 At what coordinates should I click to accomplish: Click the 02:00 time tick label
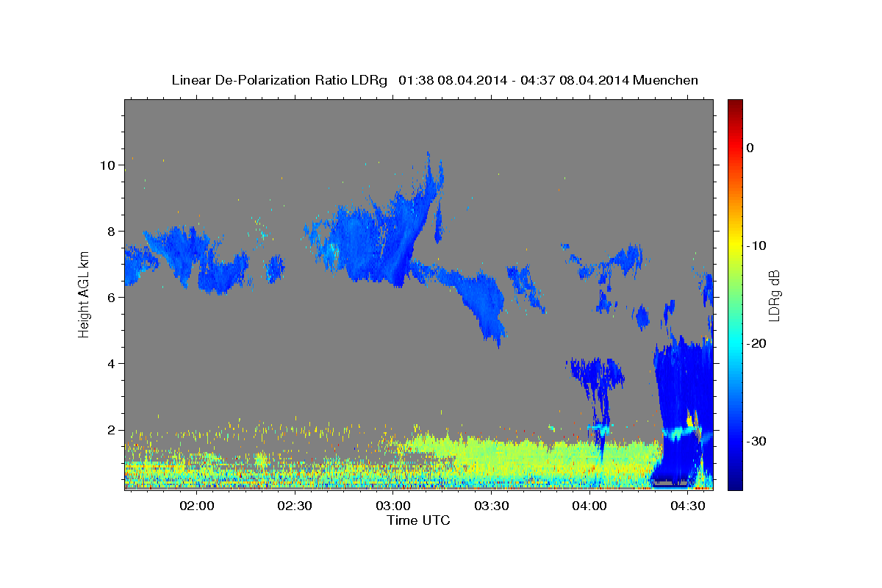[197, 506]
